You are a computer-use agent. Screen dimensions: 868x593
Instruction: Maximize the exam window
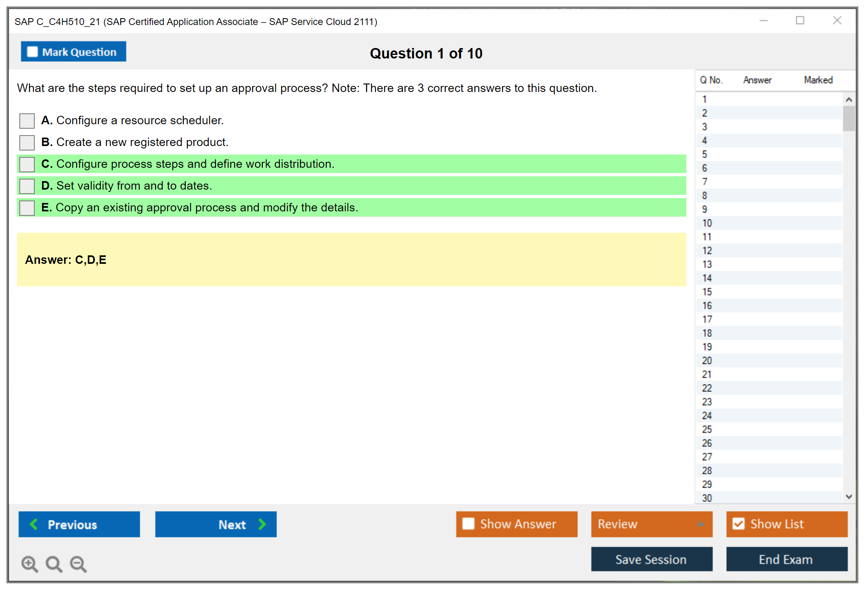point(800,21)
